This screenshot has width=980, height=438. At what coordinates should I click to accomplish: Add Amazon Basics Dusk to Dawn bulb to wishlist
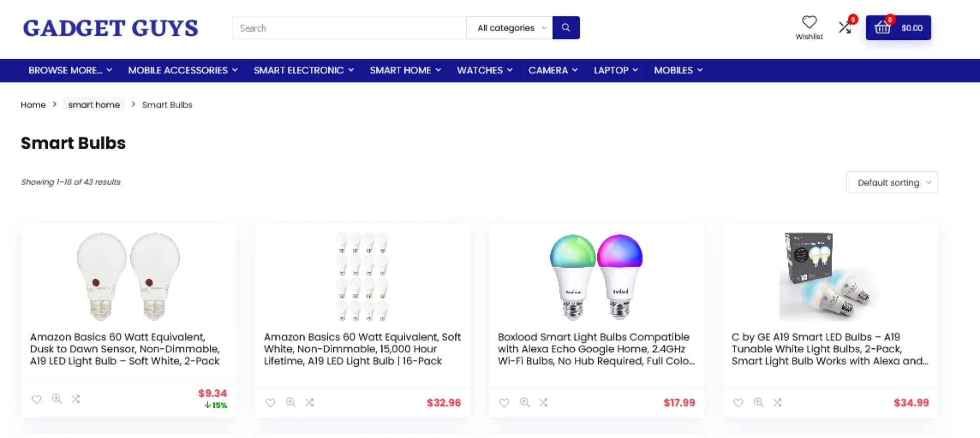point(36,399)
